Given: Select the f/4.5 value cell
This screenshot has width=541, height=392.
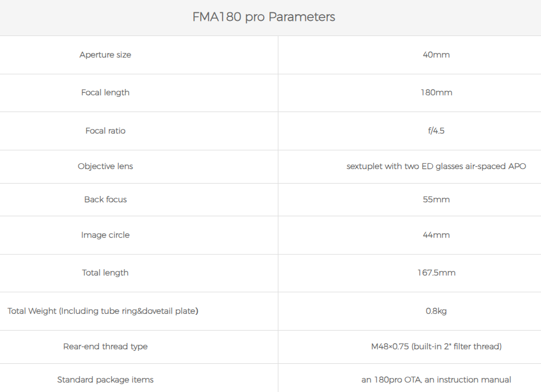Looking at the screenshot, I should click(436, 131).
